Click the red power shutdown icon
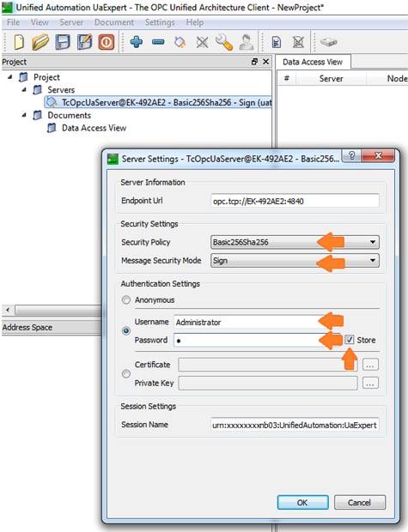 pos(107,42)
